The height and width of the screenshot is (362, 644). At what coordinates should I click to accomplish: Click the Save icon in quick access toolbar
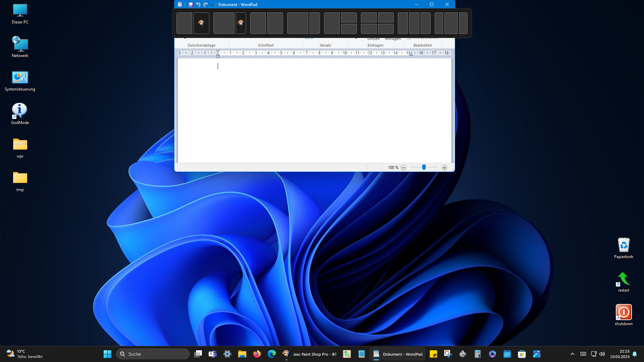[191, 5]
